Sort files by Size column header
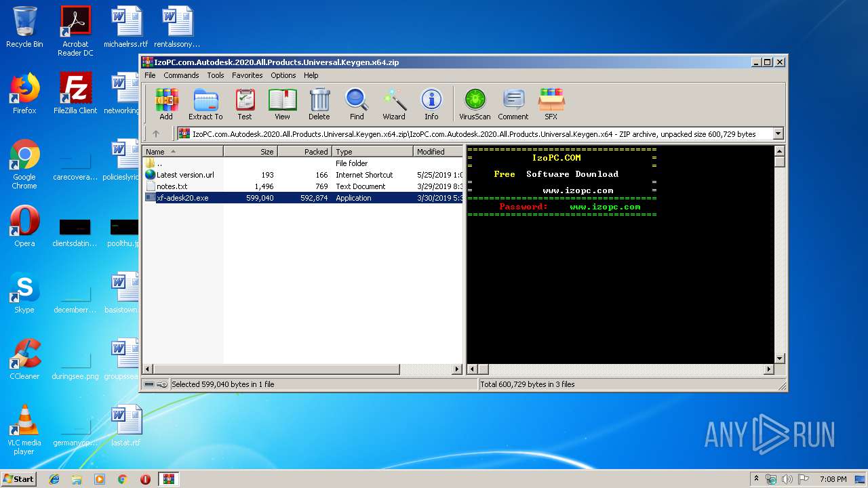868x488 pixels. [250, 152]
